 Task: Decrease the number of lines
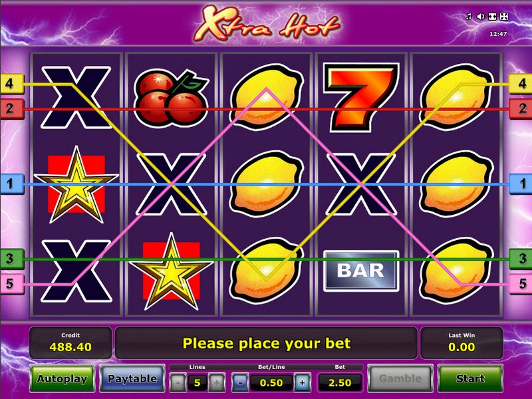178,383
